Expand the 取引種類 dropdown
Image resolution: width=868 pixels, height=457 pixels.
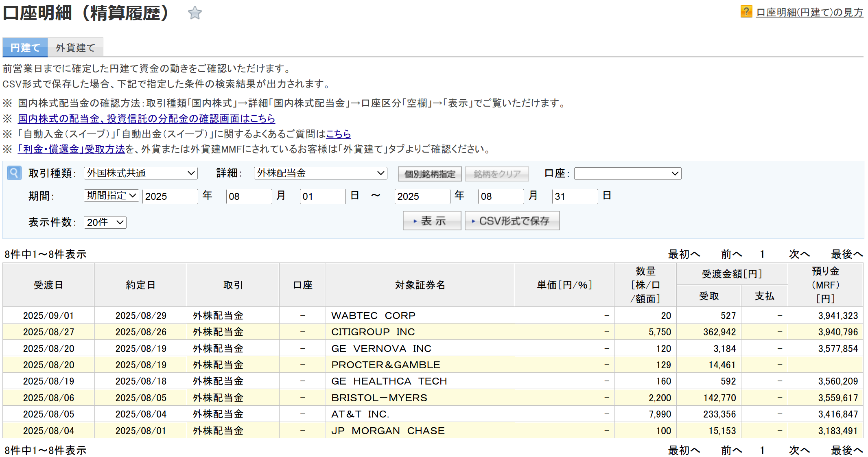[x=141, y=173]
